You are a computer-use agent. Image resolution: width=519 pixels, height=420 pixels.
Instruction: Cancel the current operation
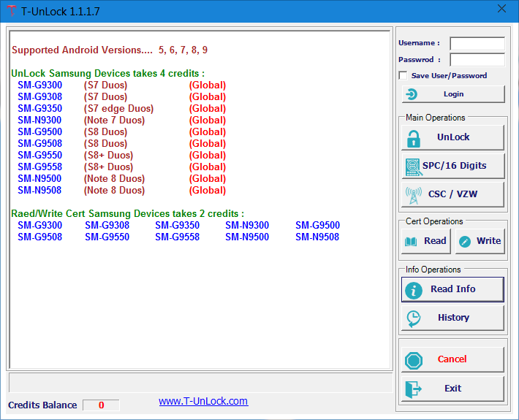[x=452, y=359]
